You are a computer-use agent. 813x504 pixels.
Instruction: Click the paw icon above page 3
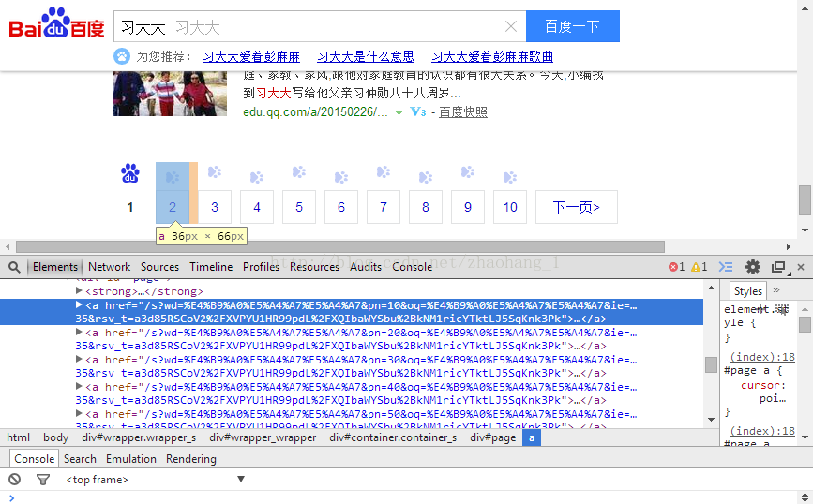[215, 172]
